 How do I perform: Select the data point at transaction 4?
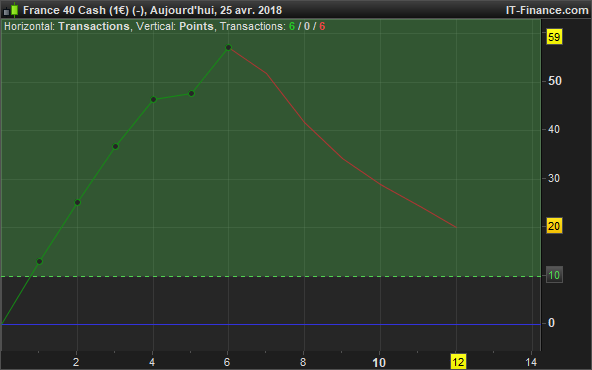(x=153, y=100)
